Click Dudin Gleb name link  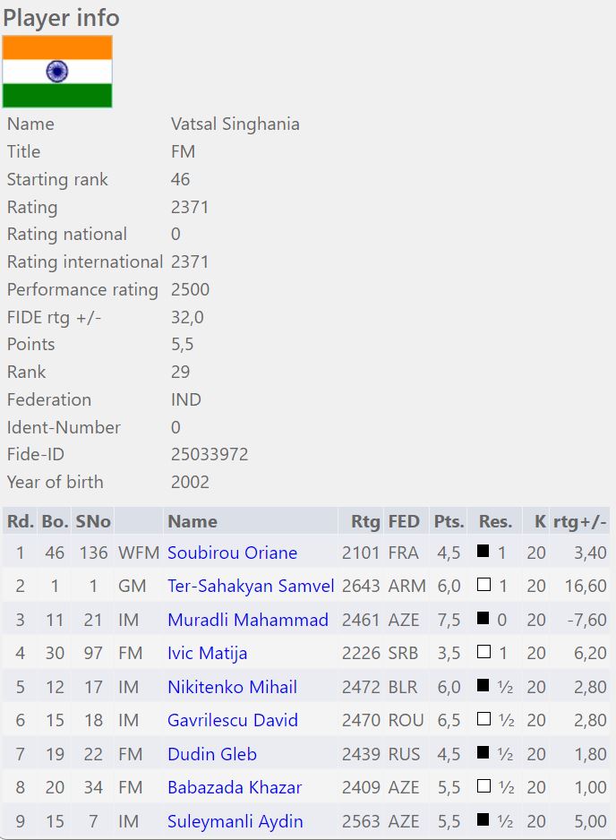click(212, 754)
